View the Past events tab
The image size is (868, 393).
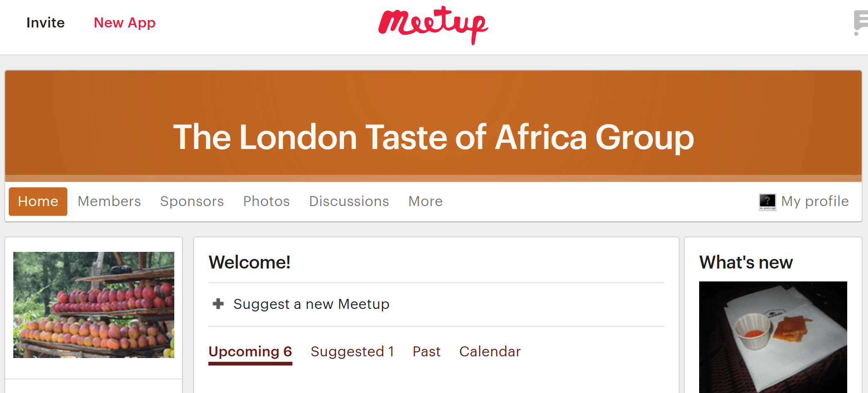point(426,352)
